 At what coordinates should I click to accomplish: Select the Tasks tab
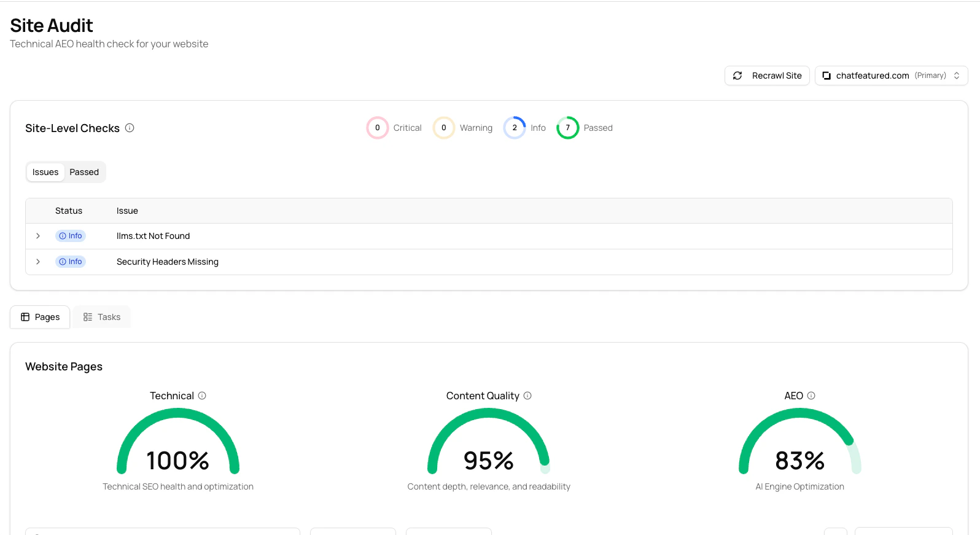(102, 317)
